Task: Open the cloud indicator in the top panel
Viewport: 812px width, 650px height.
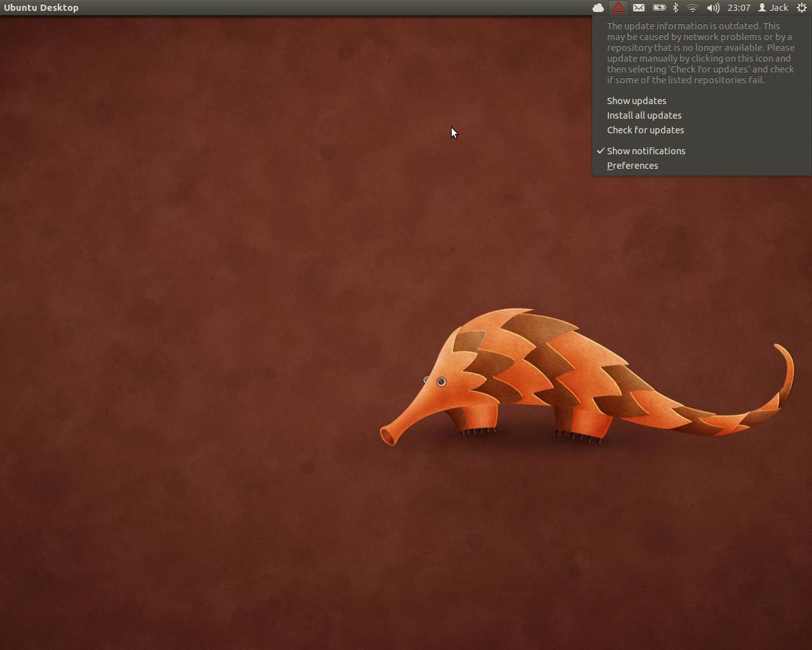Action: pos(598,8)
